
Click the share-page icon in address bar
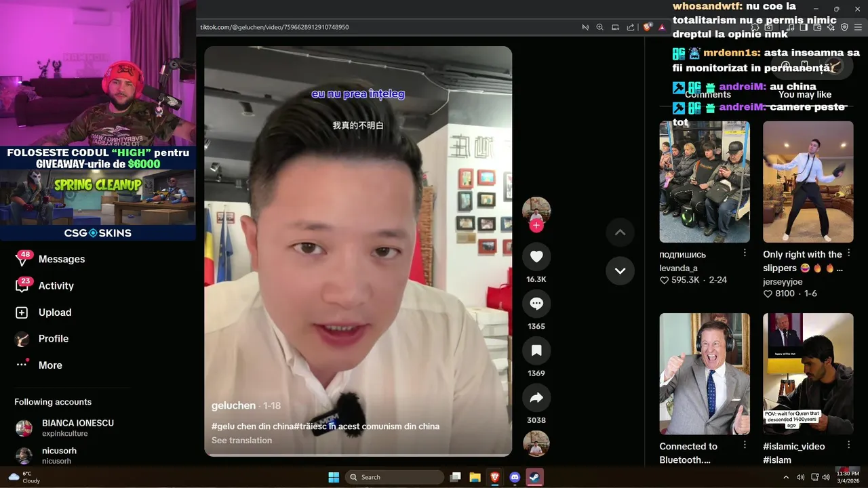tap(631, 27)
